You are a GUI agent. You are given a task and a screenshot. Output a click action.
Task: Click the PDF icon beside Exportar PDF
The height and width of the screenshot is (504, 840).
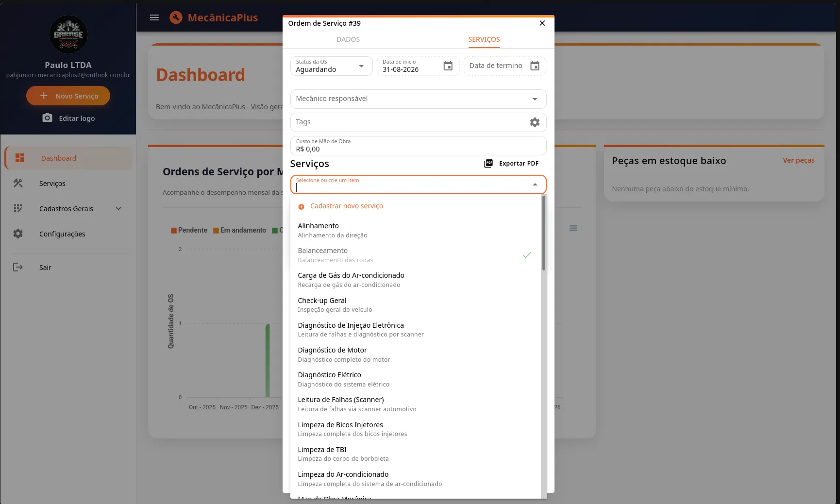click(x=488, y=164)
